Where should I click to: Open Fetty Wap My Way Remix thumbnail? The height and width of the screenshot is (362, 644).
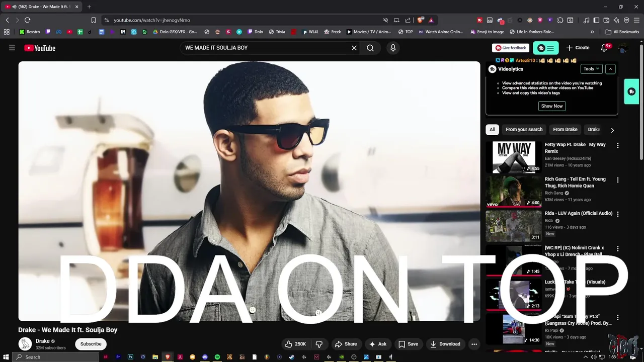point(514,157)
